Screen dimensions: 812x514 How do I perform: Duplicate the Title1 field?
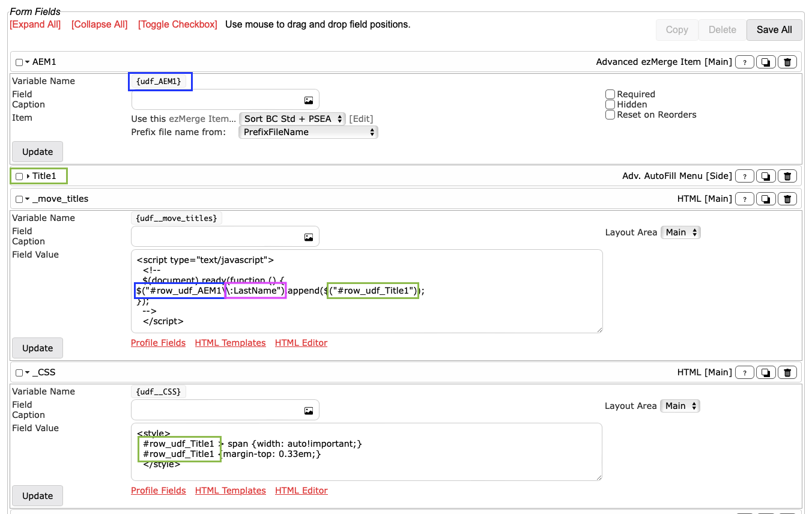point(766,176)
